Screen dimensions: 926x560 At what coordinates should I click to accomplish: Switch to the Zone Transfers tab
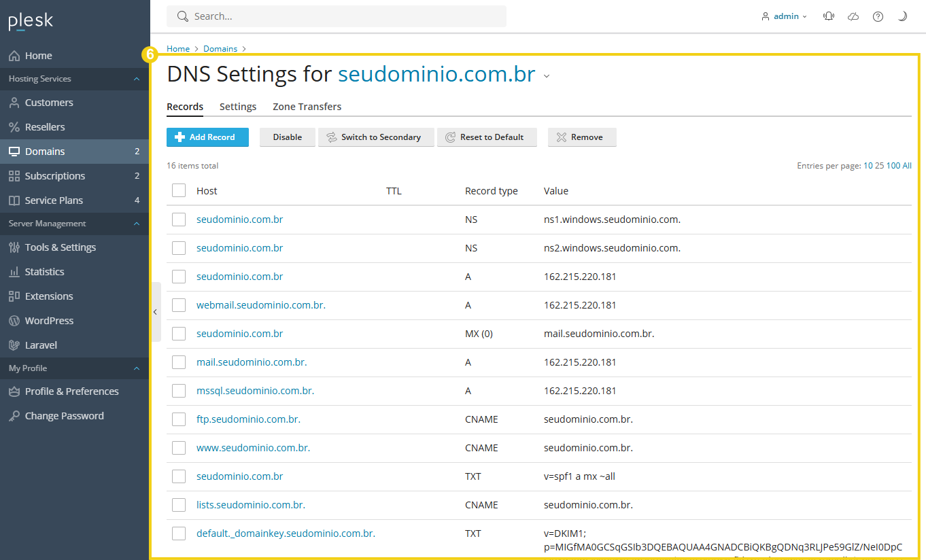click(307, 107)
